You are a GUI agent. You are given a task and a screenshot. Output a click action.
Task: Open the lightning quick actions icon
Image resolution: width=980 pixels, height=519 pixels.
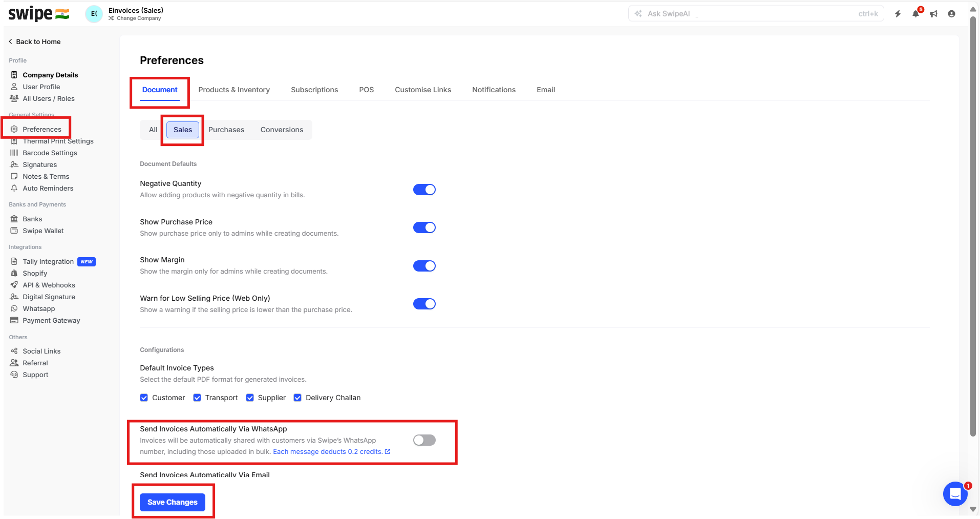(898, 14)
